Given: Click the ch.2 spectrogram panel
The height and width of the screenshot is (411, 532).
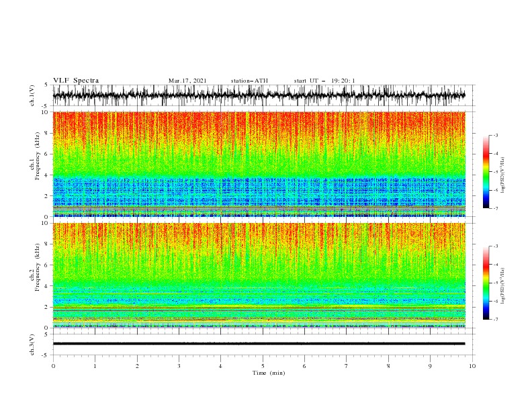Looking at the screenshot, I should [x=259, y=275].
